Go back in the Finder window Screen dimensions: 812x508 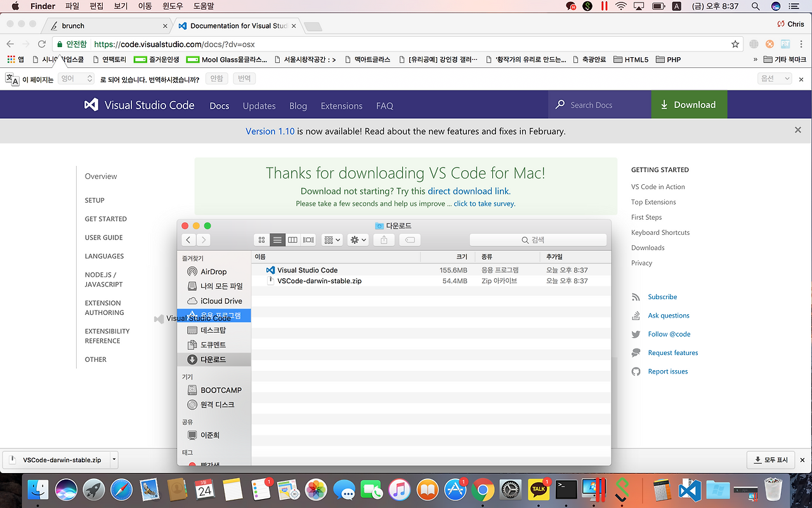click(x=188, y=240)
